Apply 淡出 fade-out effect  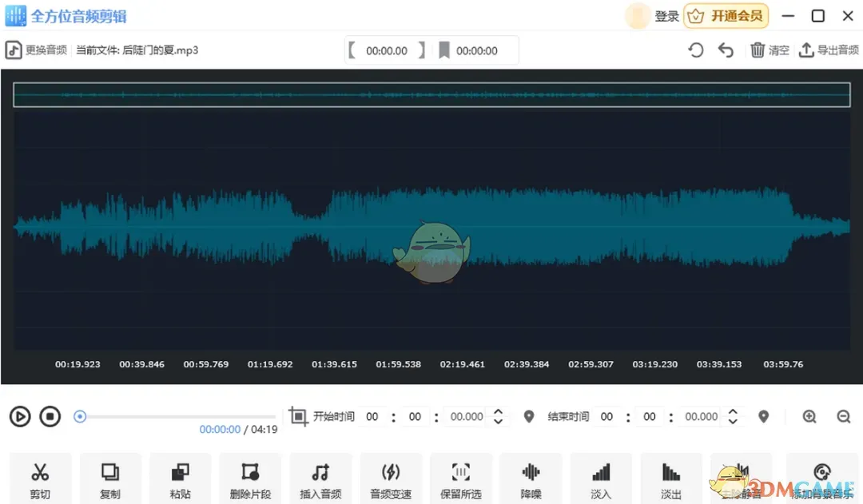point(671,479)
